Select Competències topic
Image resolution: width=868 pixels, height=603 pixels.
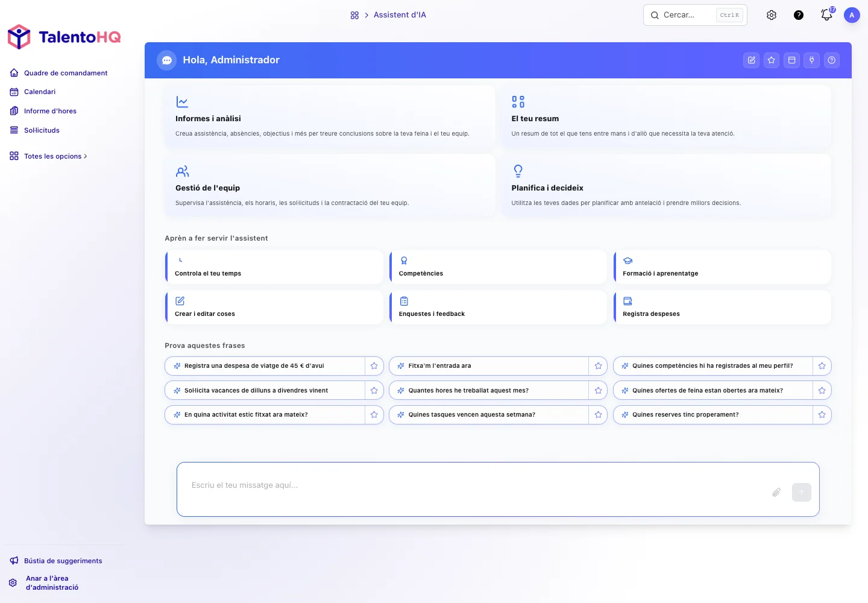(x=498, y=267)
